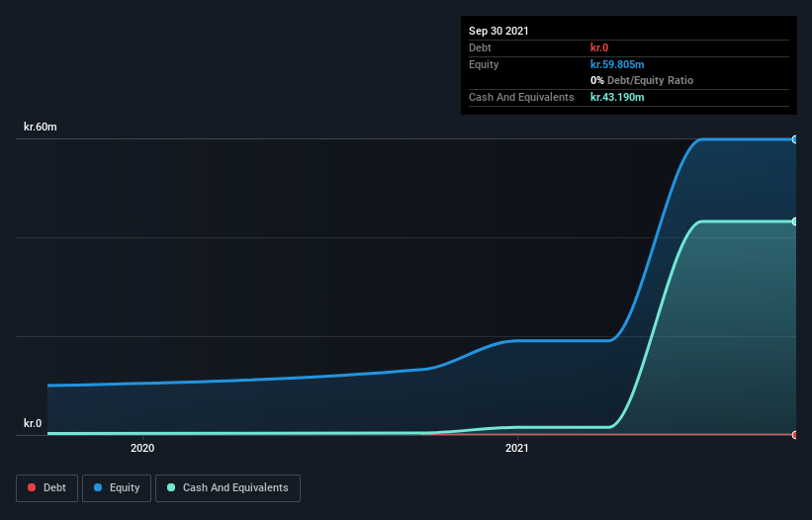Toggle the Debt legend button
Viewport: 812px width, 520px height.
(46, 488)
